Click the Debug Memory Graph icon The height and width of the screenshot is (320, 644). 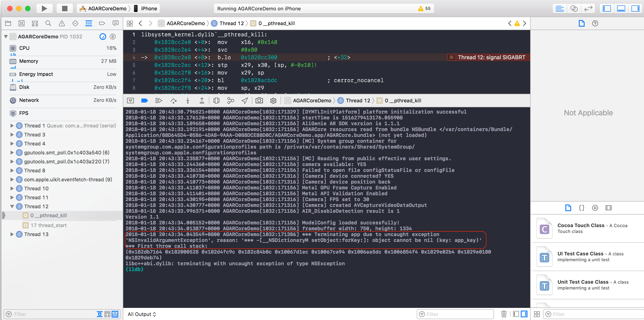tap(231, 101)
